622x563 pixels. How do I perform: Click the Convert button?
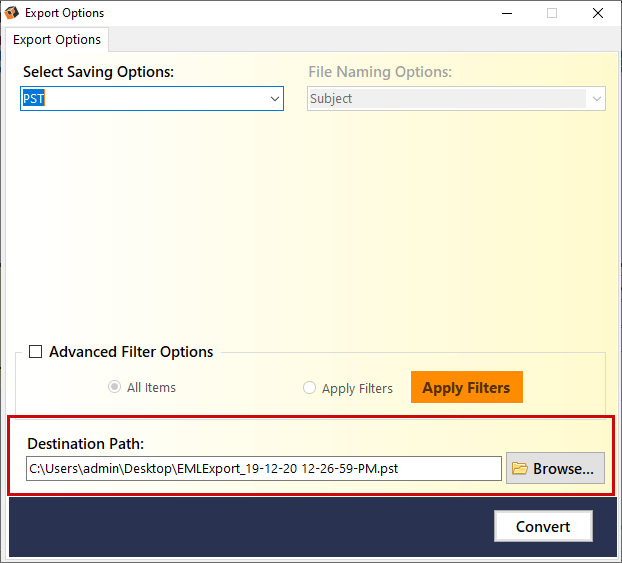point(543,526)
